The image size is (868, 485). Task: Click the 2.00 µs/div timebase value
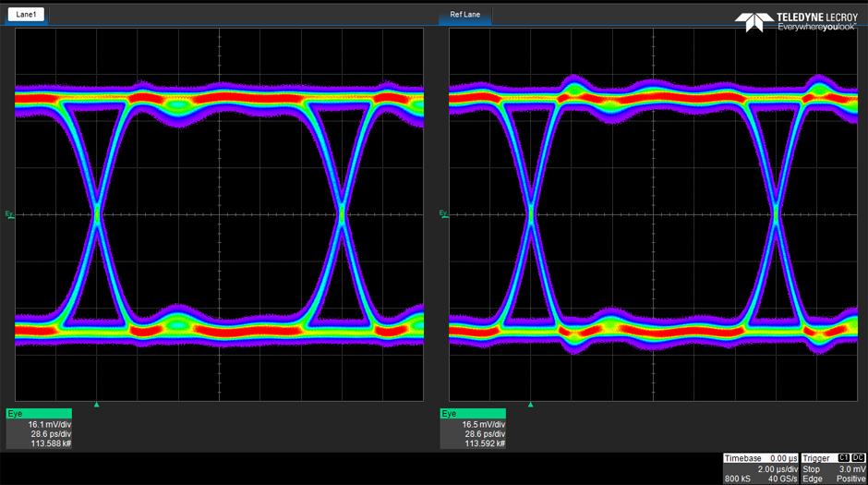(778, 468)
